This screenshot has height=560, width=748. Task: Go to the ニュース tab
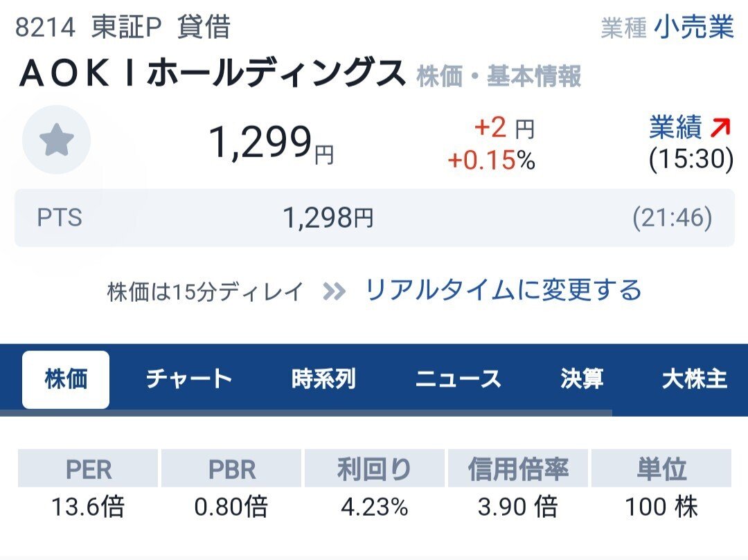458,379
